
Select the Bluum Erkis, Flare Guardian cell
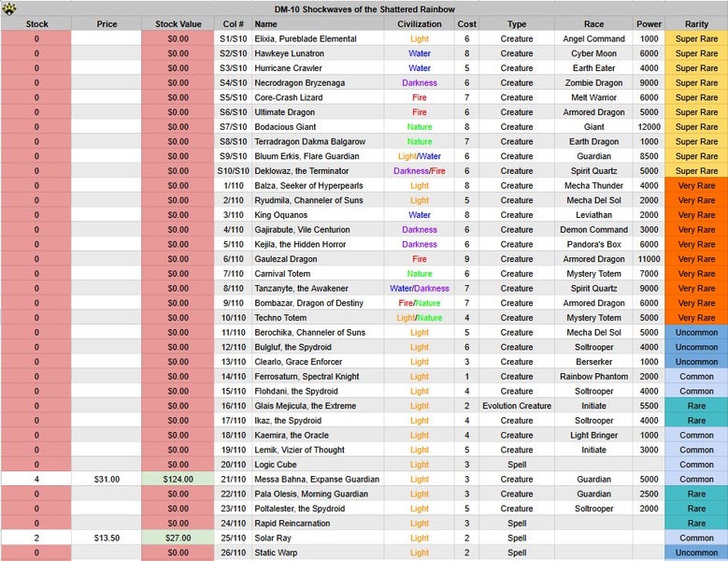pyautogui.click(x=318, y=156)
